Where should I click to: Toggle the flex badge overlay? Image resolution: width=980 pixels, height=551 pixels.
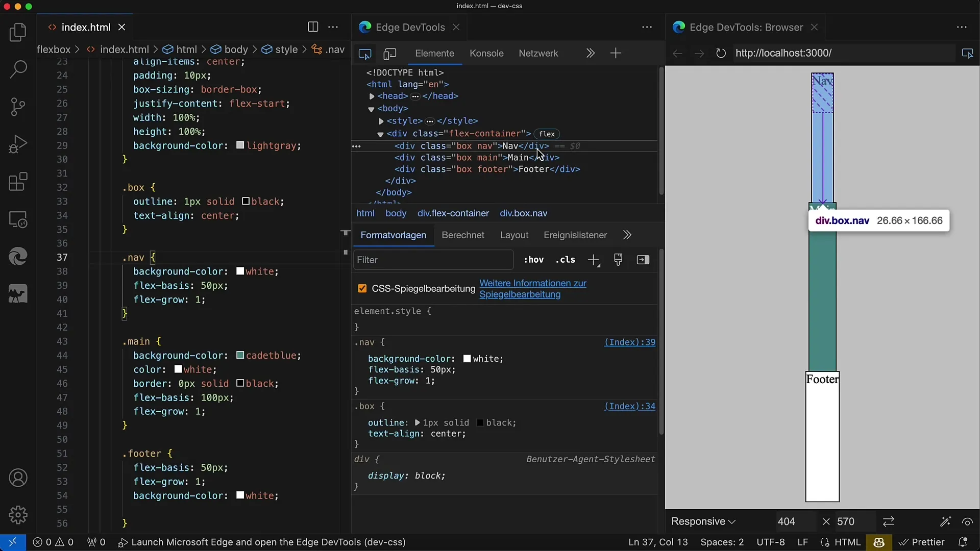point(547,134)
